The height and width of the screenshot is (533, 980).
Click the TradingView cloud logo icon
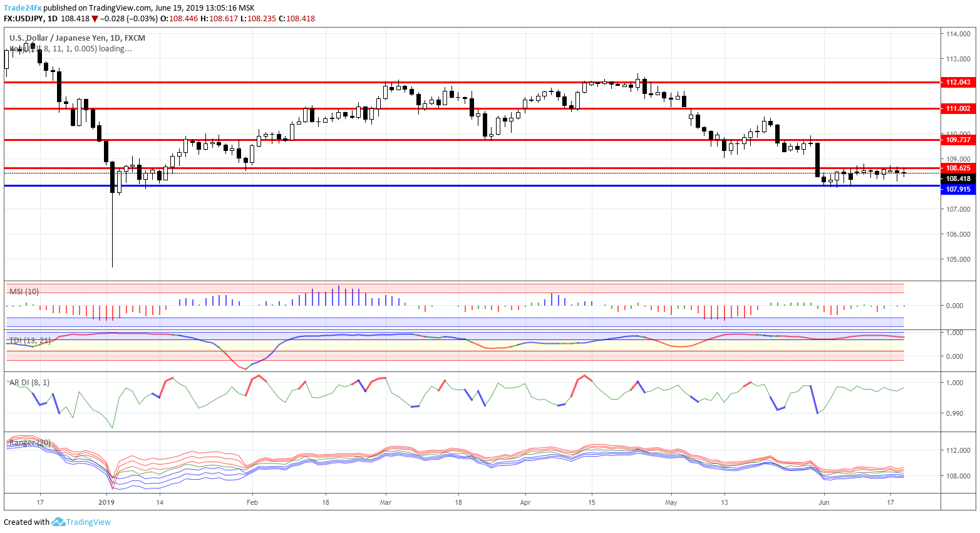[x=58, y=522]
